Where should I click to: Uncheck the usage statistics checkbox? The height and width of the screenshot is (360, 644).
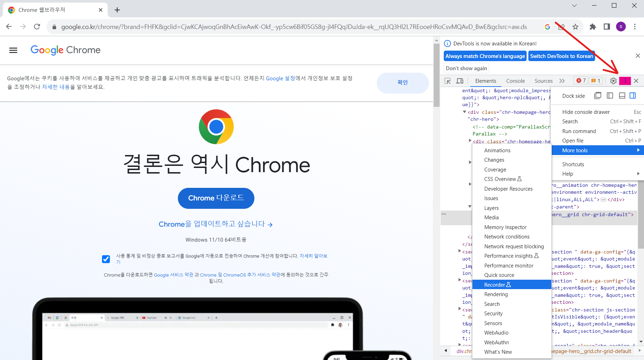coord(106,259)
